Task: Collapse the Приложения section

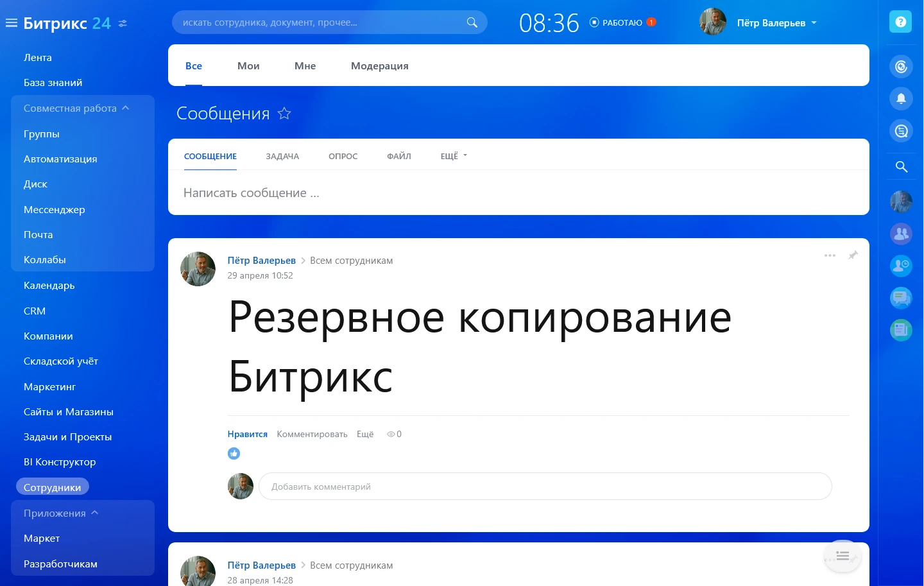Action: point(95,512)
